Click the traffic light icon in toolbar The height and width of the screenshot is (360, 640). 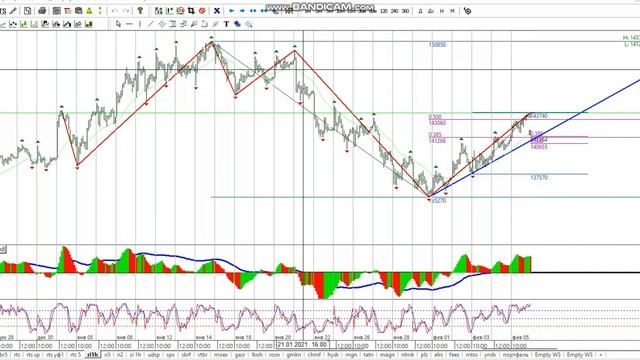pos(100,11)
